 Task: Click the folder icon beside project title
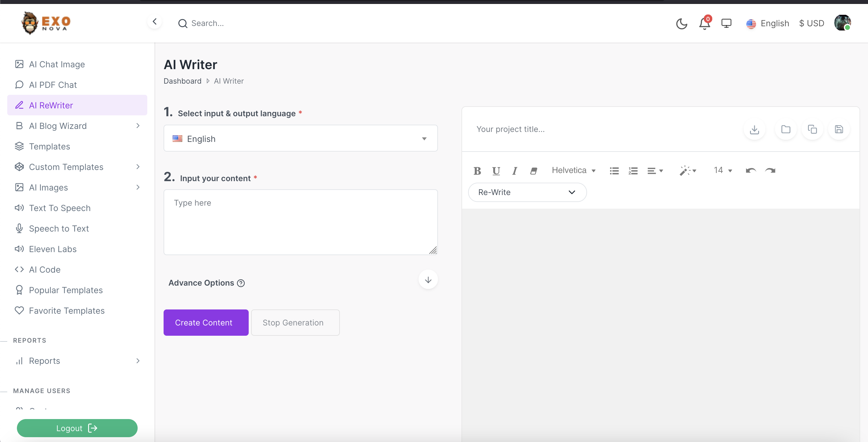[785, 130]
